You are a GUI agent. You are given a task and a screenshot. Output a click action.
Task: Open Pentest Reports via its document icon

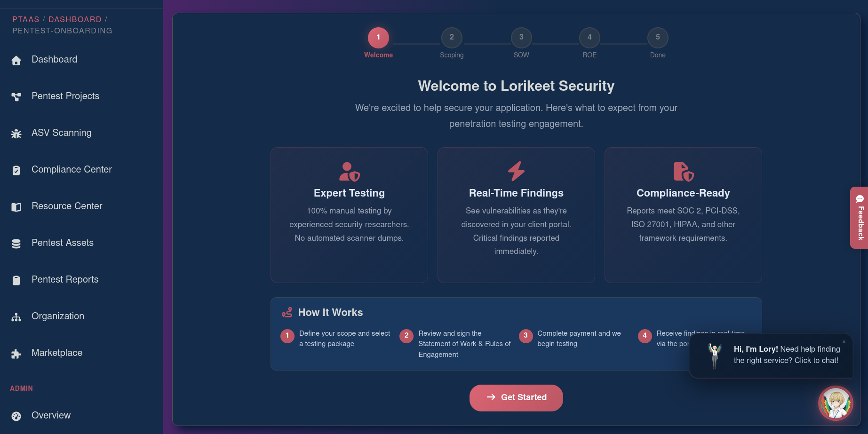[16, 280]
